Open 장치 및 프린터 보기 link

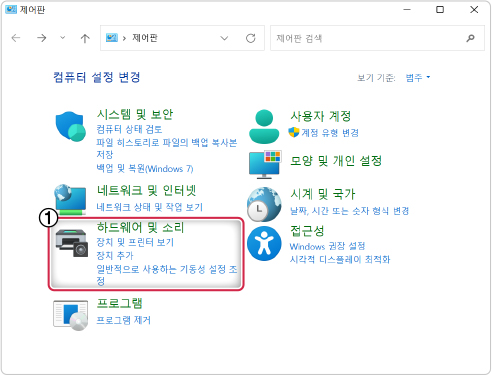pos(135,242)
